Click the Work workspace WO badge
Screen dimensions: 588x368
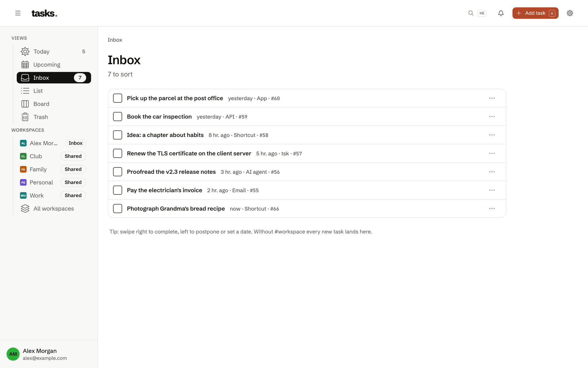point(23,196)
